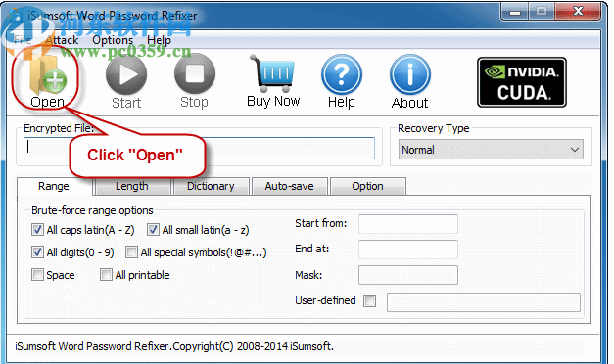Click the End at input field

pyautogui.click(x=408, y=250)
